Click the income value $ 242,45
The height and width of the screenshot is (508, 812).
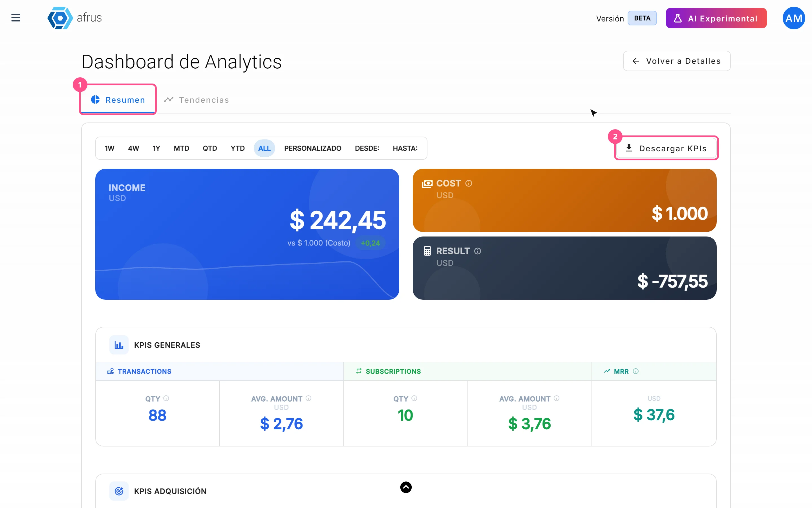coord(337,220)
